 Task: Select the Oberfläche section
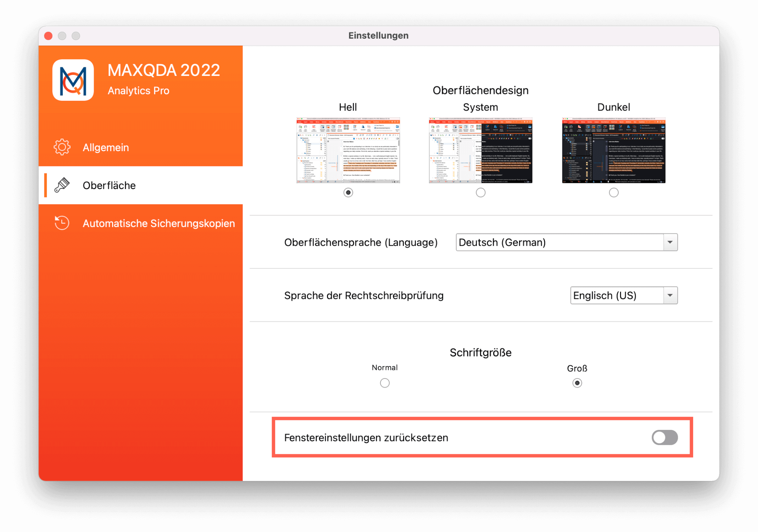140,185
